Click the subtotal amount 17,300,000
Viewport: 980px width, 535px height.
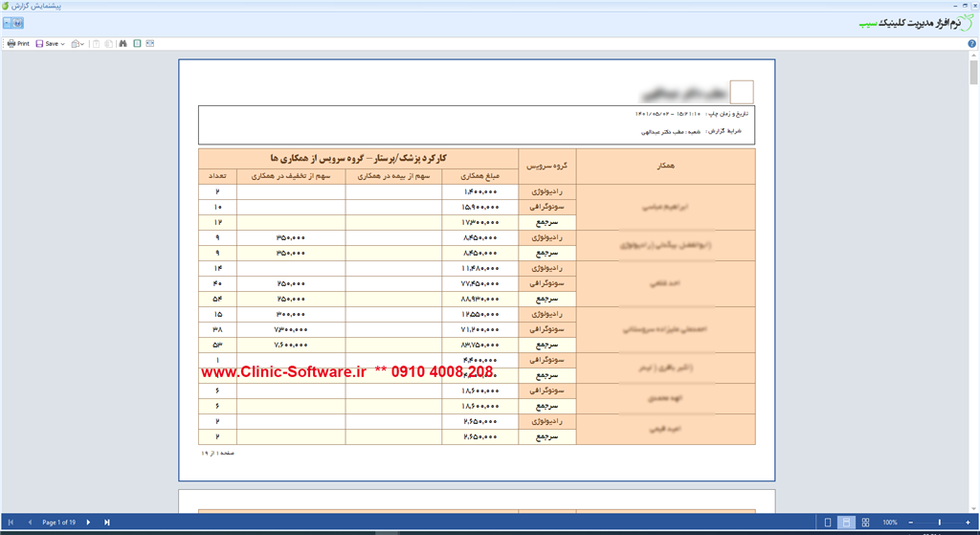coord(480,222)
